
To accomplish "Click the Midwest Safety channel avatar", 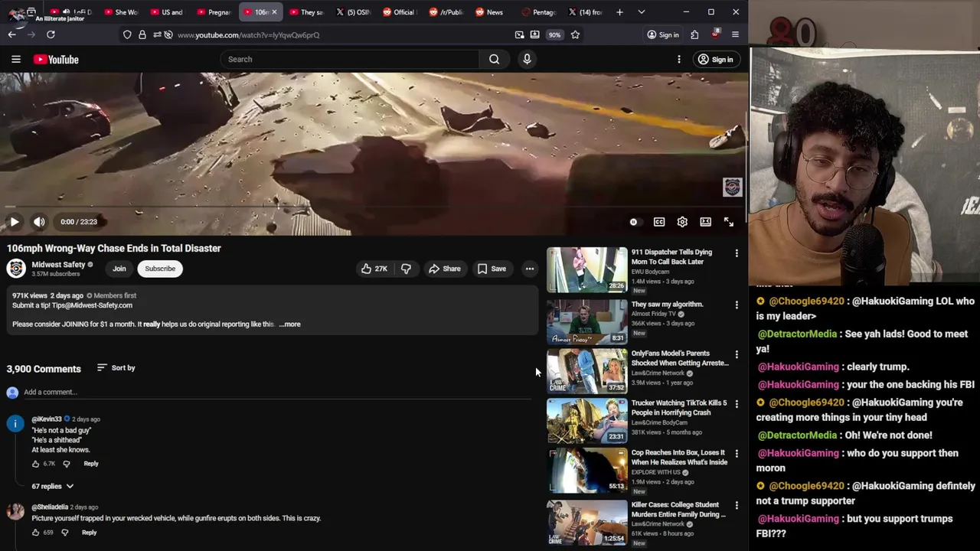I will click(16, 269).
